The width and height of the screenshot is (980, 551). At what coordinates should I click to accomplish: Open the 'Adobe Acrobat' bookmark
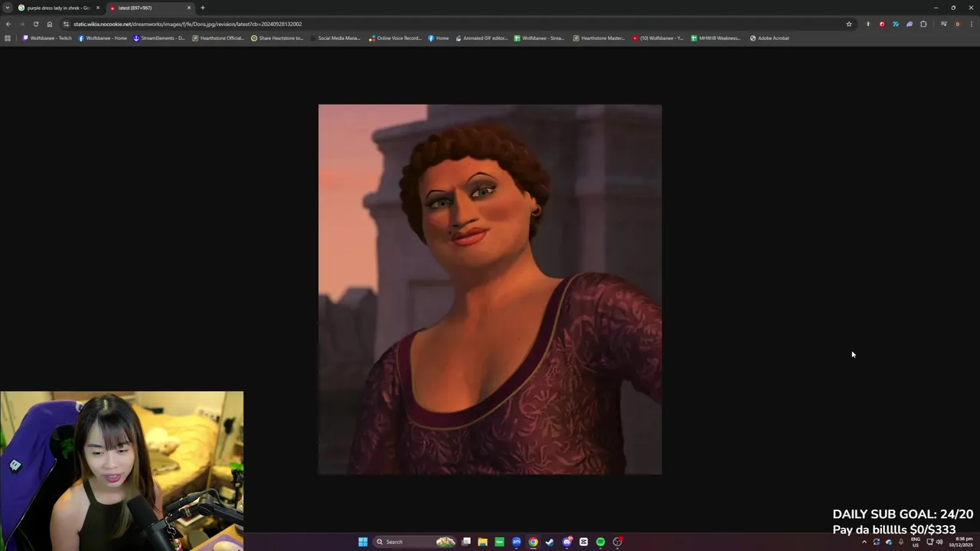(x=769, y=38)
